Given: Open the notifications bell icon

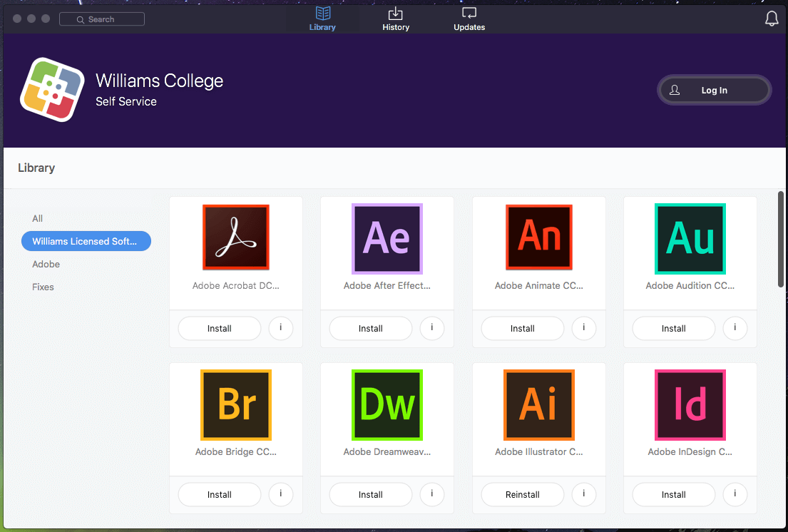Looking at the screenshot, I should pos(772,19).
